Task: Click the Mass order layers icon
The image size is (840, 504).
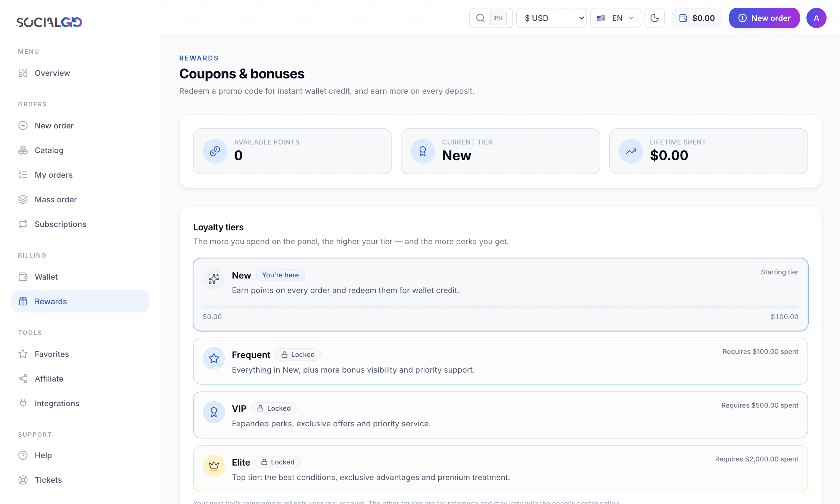Action: coord(23,199)
